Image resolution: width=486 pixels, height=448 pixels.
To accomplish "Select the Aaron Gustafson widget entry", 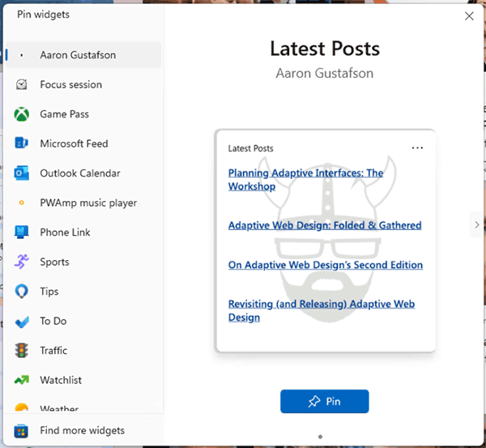I will 78,55.
